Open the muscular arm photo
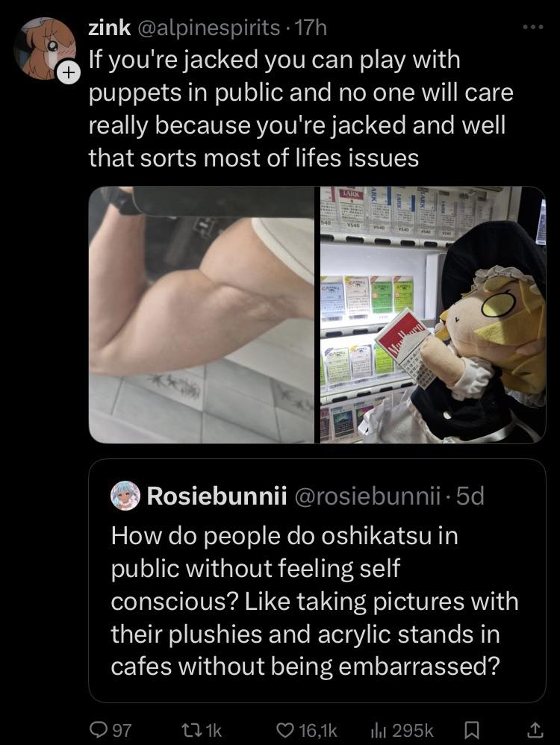Viewport: 560px width, 745px height. pos(202,314)
